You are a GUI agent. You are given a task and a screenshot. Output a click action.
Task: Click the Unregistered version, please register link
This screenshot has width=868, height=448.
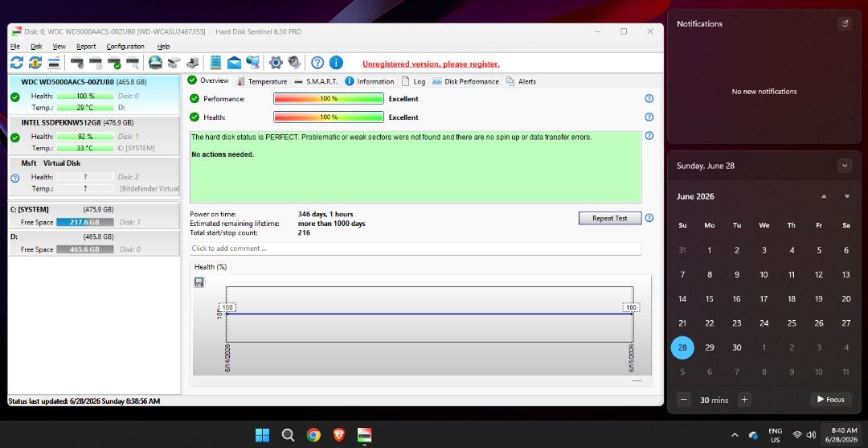point(431,64)
